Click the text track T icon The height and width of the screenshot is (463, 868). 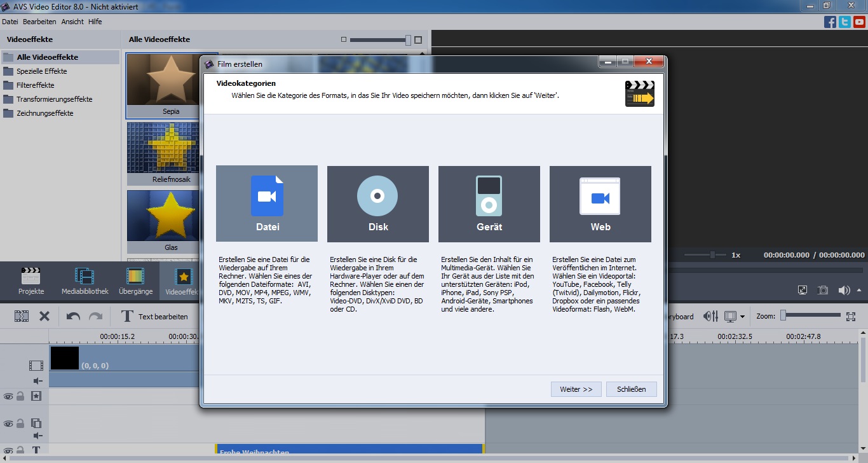(x=36, y=450)
